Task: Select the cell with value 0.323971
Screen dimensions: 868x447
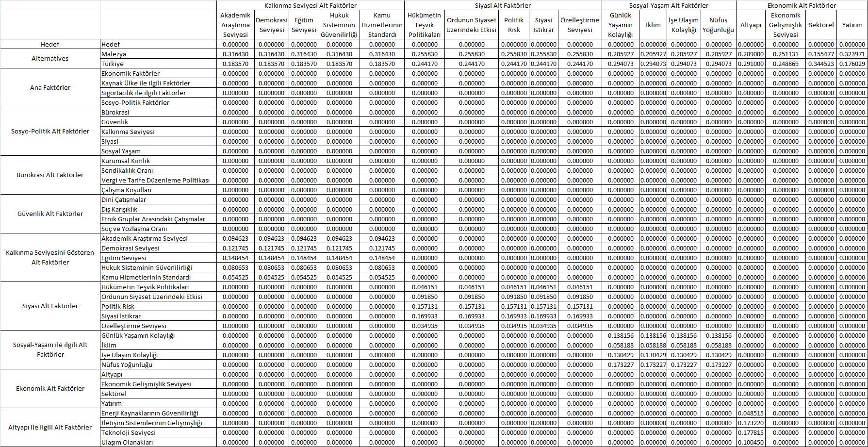Action: [x=852, y=54]
